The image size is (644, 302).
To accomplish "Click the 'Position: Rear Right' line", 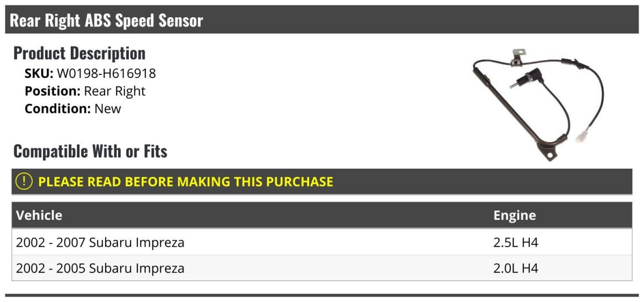I will 85,91.
